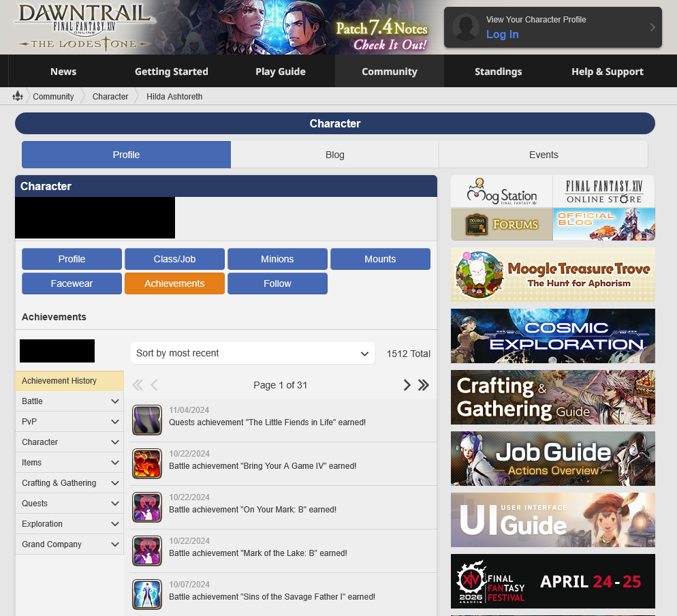The image size is (677, 616).
Task: Open the Mog Station banner
Action: click(x=502, y=191)
